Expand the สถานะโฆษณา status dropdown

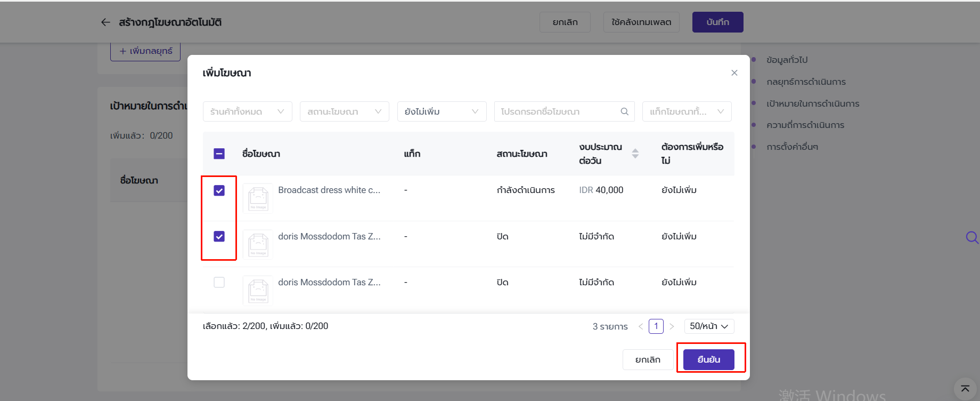coord(344,111)
